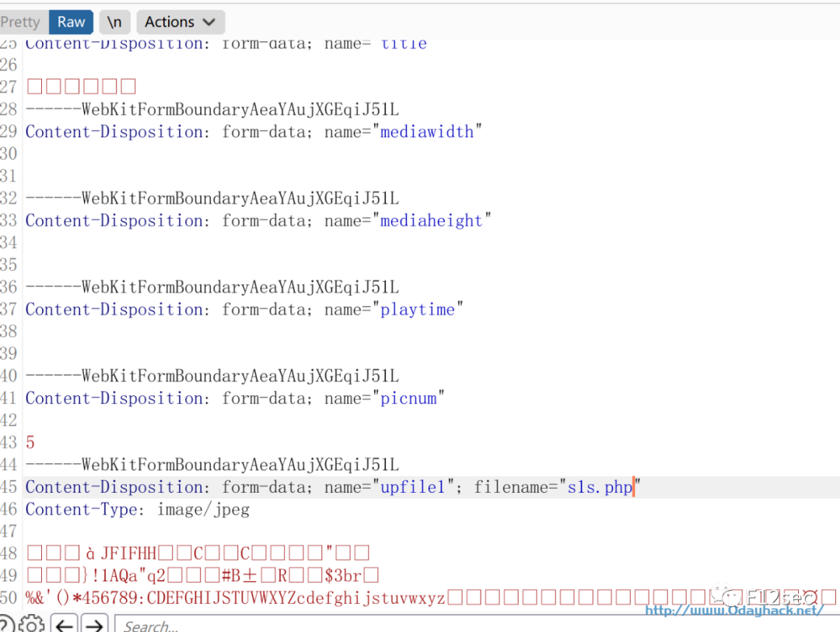Screen dimensions: 840x632
Task: Click the boundary string on line 28
Action: tap(212, 109)
